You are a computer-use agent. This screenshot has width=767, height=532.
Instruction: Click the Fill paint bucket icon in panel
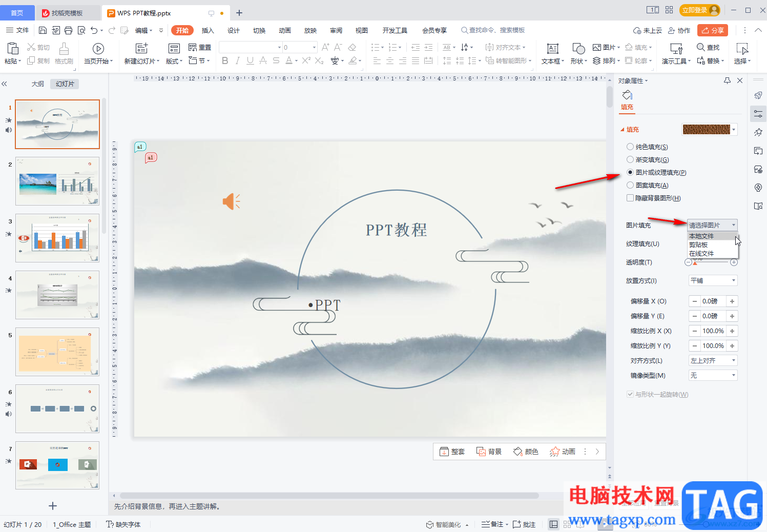[627, 95]
